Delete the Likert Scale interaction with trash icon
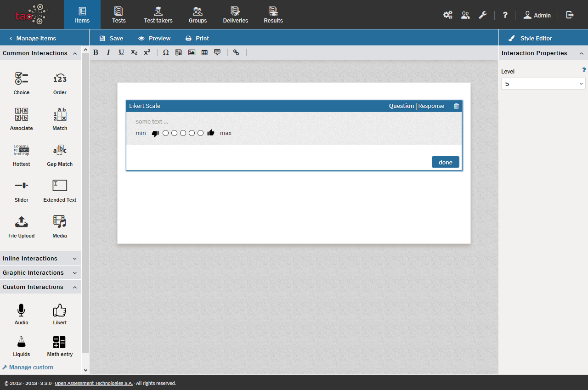This screenshot has width=588, height=390. tap(456, 106)
